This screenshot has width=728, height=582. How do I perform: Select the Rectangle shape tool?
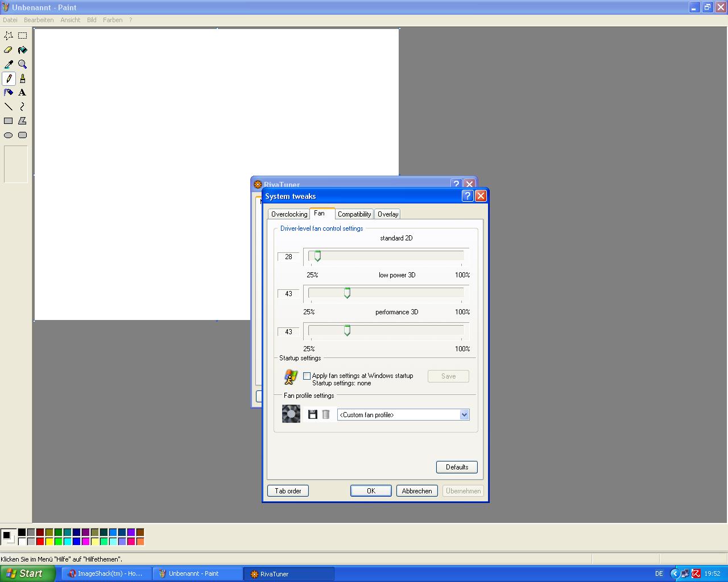click(x=9, y=120)
